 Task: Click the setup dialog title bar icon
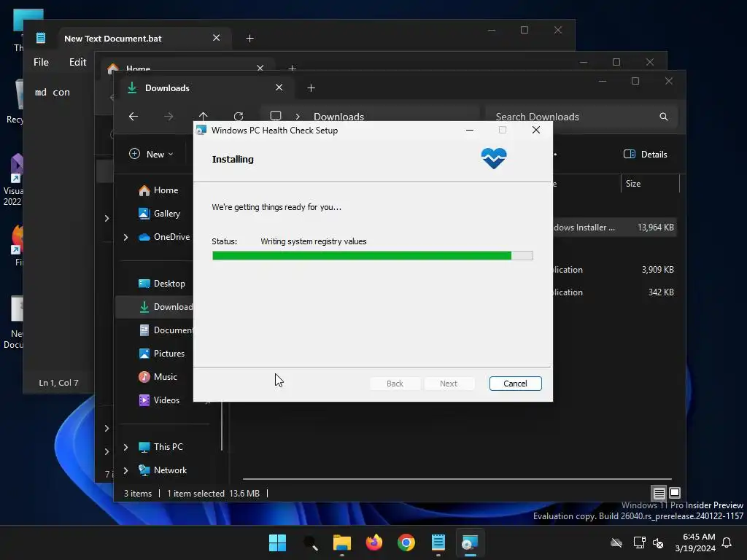[x=201, y=130]
